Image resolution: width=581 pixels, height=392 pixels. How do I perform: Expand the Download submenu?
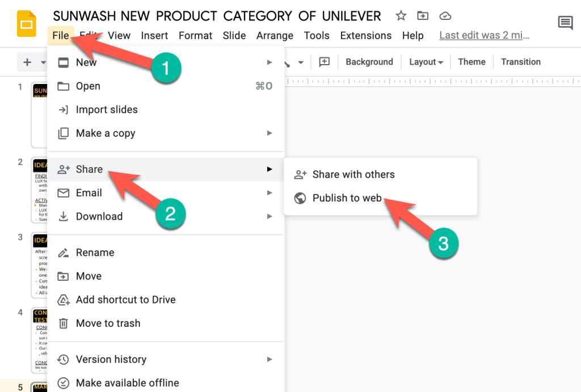(x=270, y=216)
